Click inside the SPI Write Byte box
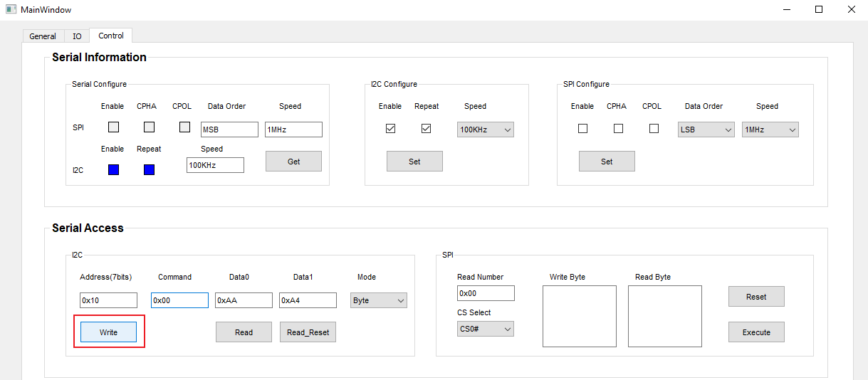This screenshot has height=380, width=868. (579, 316)
